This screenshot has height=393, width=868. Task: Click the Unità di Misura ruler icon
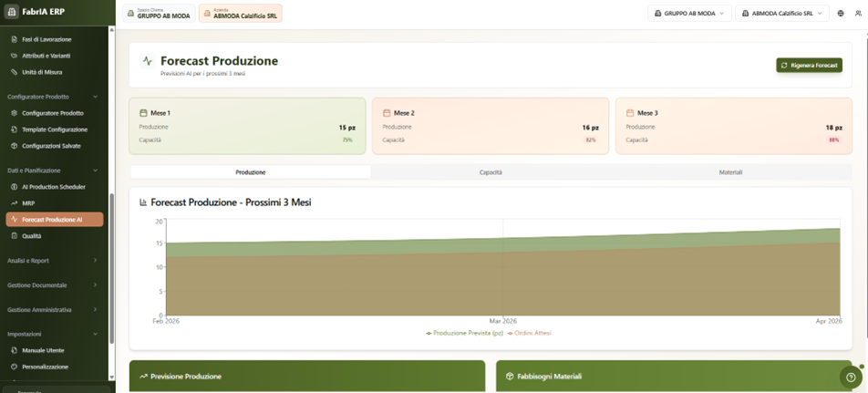[x=15, y=72]
